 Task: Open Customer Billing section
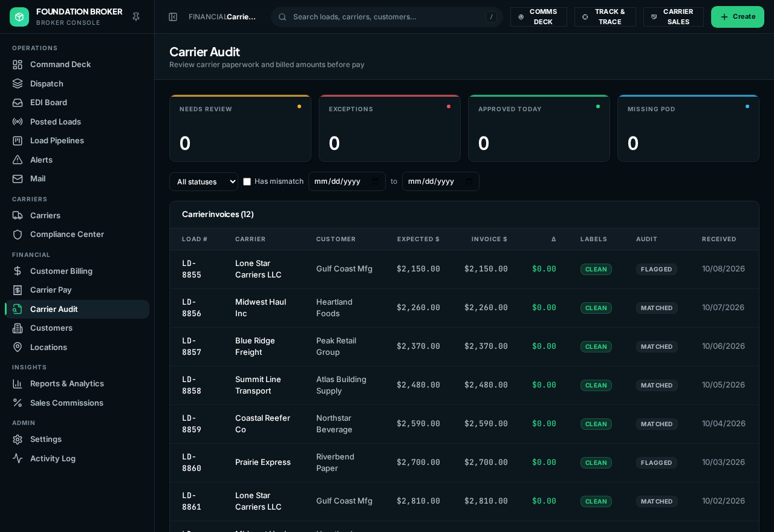pyautogui.click(x=77, y=271)
